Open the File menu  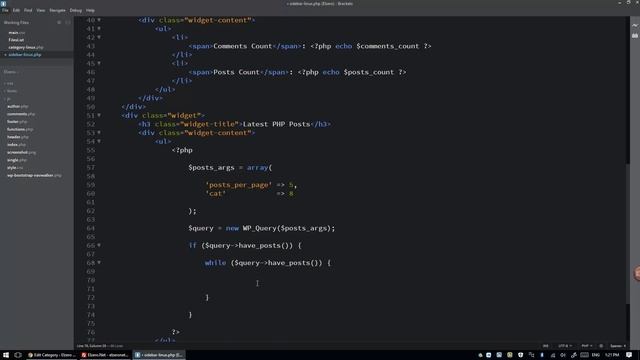[x=5, y=10]
